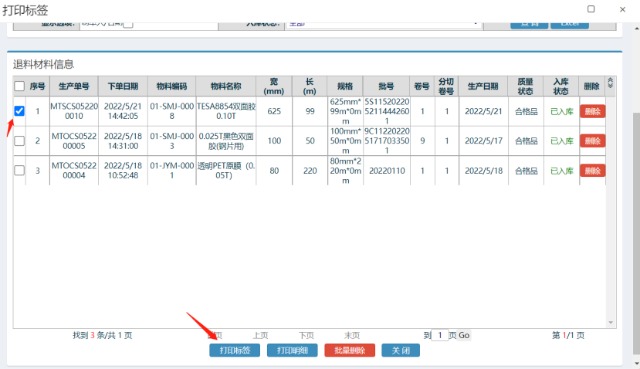This screenshot has height=369, width=640.
Task: Click the red 批量删除 button
Action: coord(349,350)
